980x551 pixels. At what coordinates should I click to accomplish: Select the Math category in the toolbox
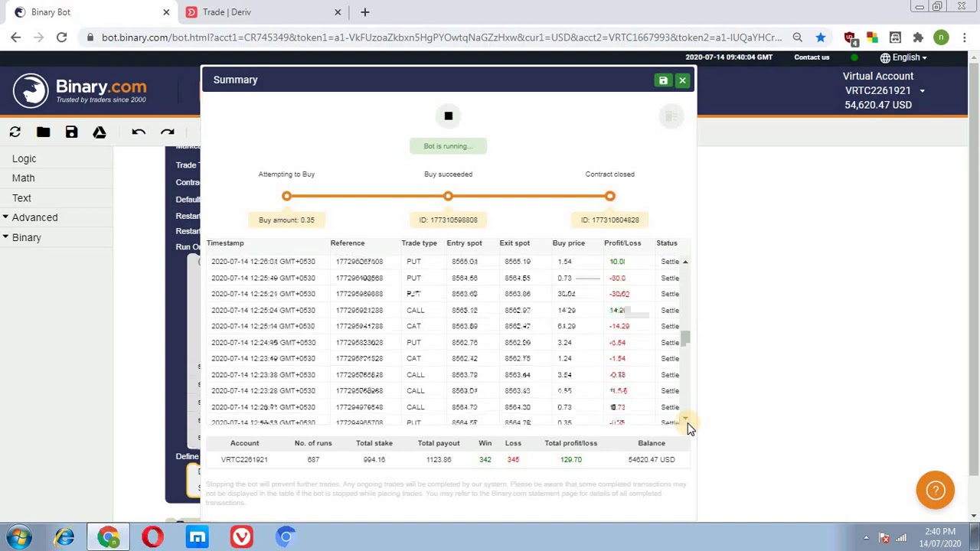[x=23, y=178]
